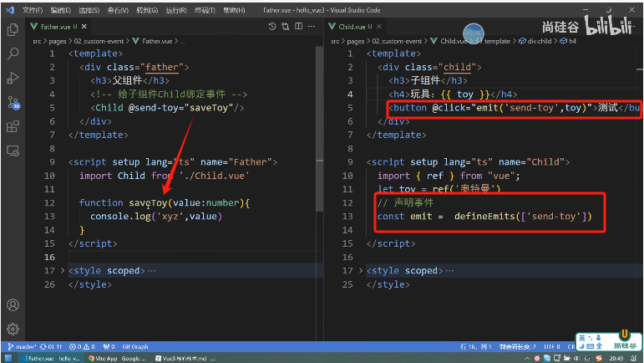
Task: Click '02_custom-event' breadcrumb in Father.vue editor
Action: [99, 41]
